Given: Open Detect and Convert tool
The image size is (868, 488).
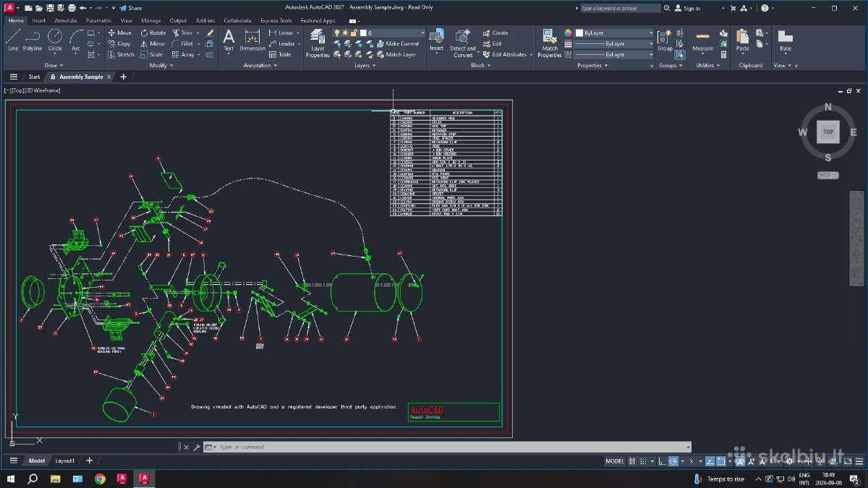Looking at the screenshot, I should tap(463, 43).
